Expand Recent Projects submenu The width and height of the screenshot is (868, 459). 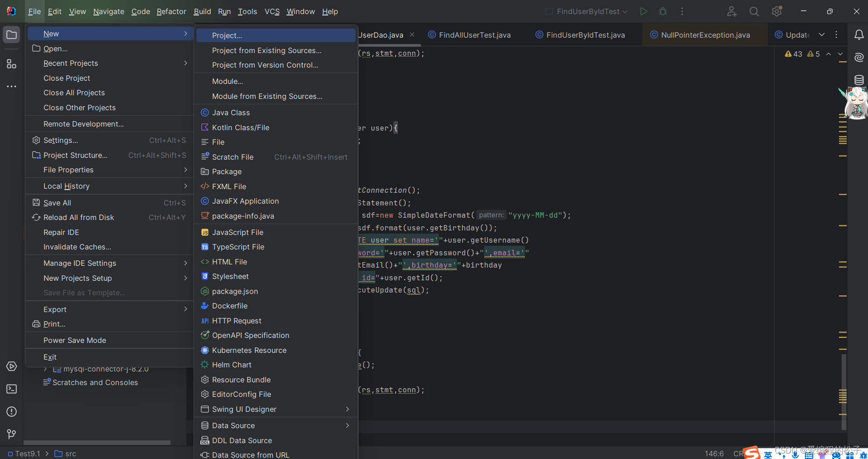click(x=110, y=63)
